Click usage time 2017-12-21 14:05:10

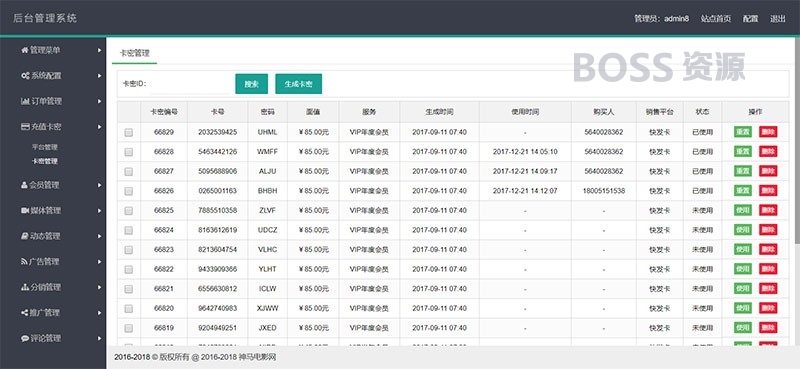click(525, 152)
